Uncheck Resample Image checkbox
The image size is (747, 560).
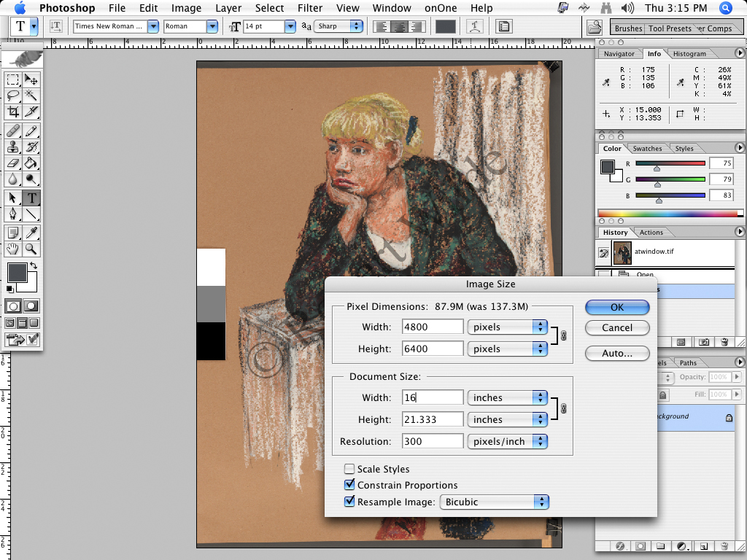click(x=349, y=502)
